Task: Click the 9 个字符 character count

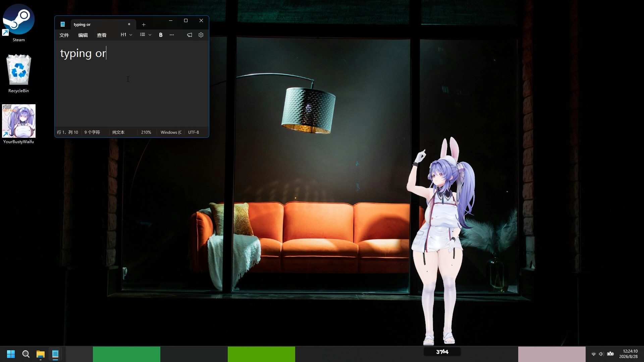Action: (92, 132)
